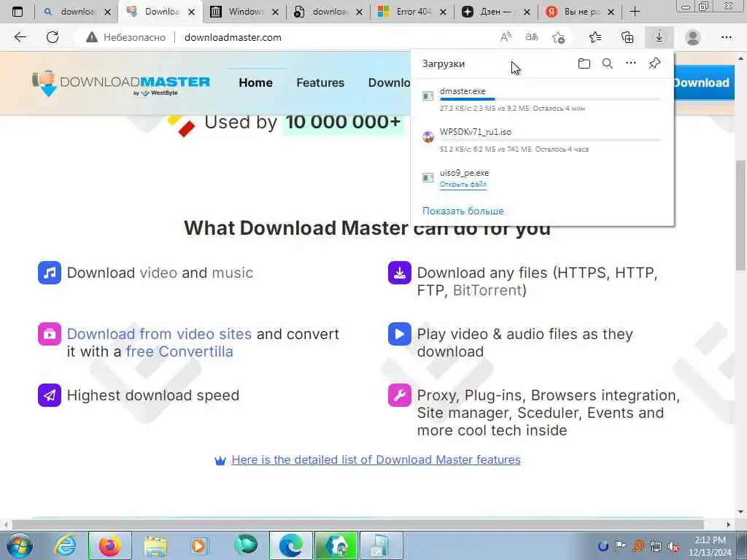This screenshot has height=560, width=747.
Task: Open the tab actions menu icon
Action: [x=18, y=12]
